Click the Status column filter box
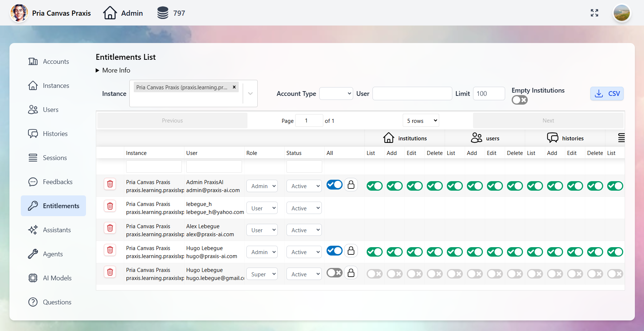 point(304,167)
